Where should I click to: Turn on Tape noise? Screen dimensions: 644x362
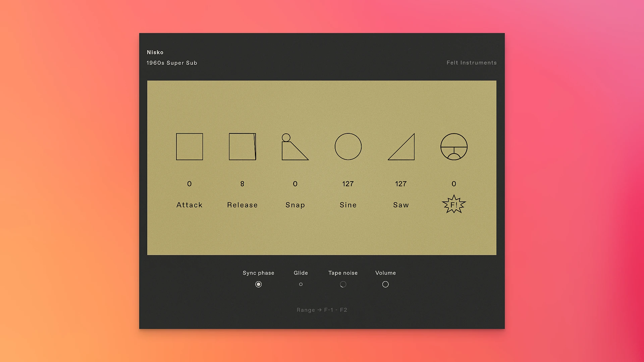pos(343,284)
